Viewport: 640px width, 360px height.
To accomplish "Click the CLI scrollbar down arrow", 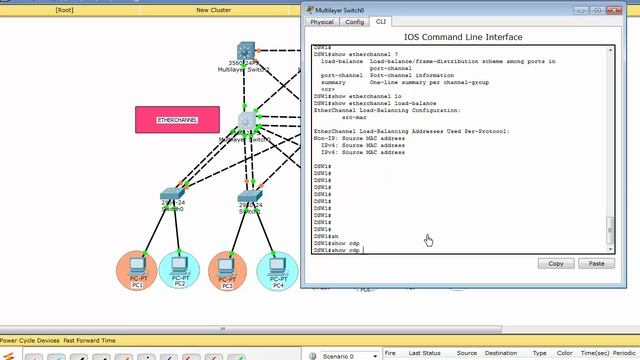I will (610, 249).
